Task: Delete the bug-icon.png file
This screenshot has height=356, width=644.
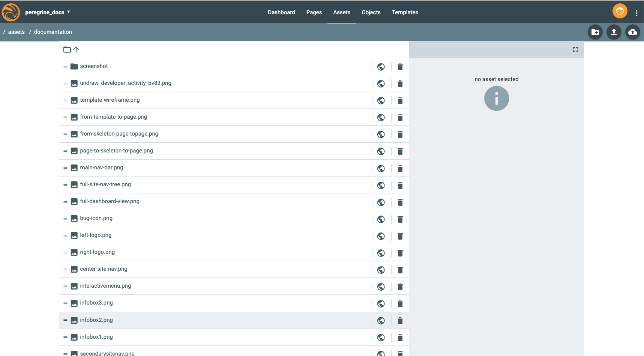Action: point(400,219)
